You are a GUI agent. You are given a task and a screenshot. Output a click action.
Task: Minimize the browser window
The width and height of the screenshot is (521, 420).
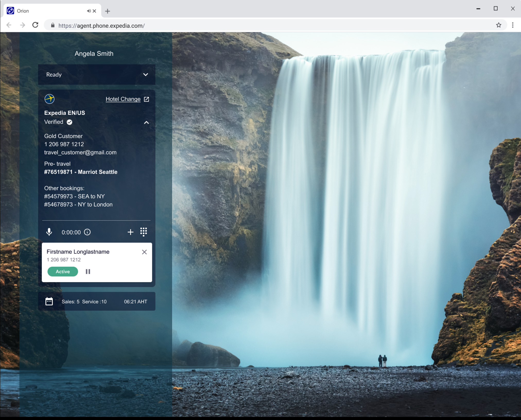pyautogui.click(x=478, y=8)
